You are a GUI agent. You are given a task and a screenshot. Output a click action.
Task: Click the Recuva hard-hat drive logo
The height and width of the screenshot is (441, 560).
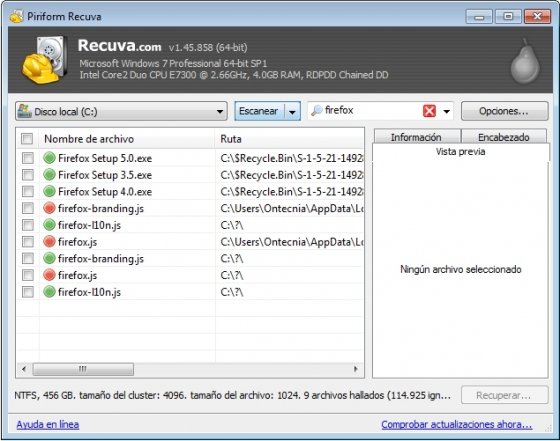(44, 59)
